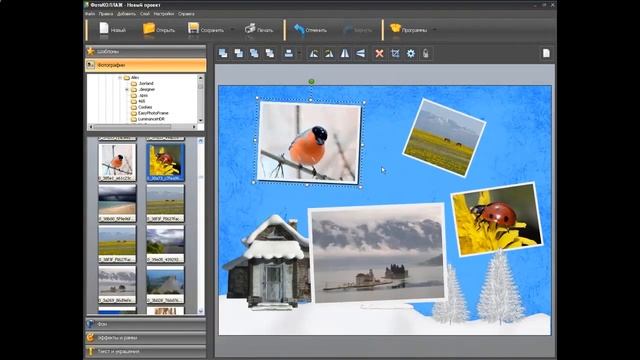Select the EasyPhotoFrame folder
Screen dimensions: 640x360
click(x=153, y=113)
